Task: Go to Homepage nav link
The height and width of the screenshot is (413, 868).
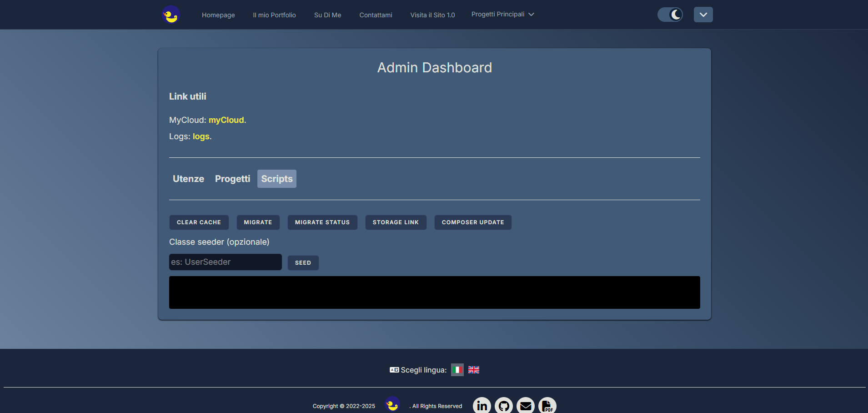Action: [218, 15]
